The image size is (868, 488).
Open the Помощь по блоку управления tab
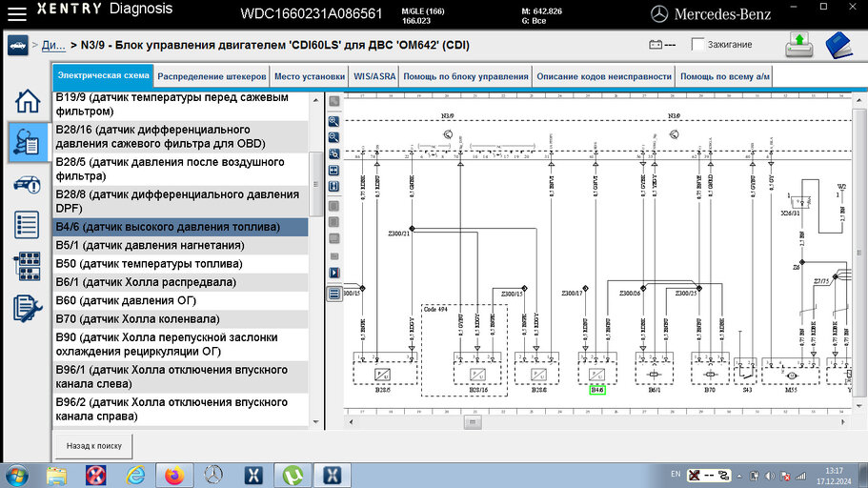466,76
